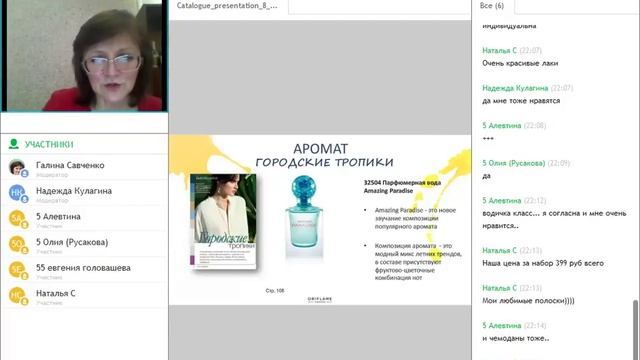
Task: Click the 'Стр. 108' page label
Action: point(275,291)
